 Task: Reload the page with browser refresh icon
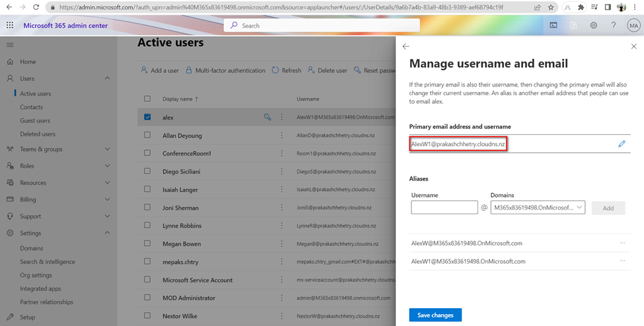pos(36,7)
